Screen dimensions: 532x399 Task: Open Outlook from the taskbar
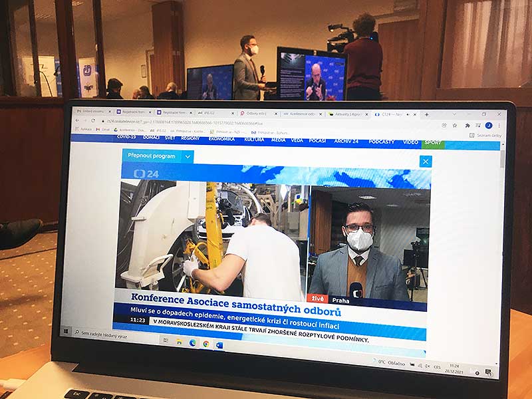(219, 344)
